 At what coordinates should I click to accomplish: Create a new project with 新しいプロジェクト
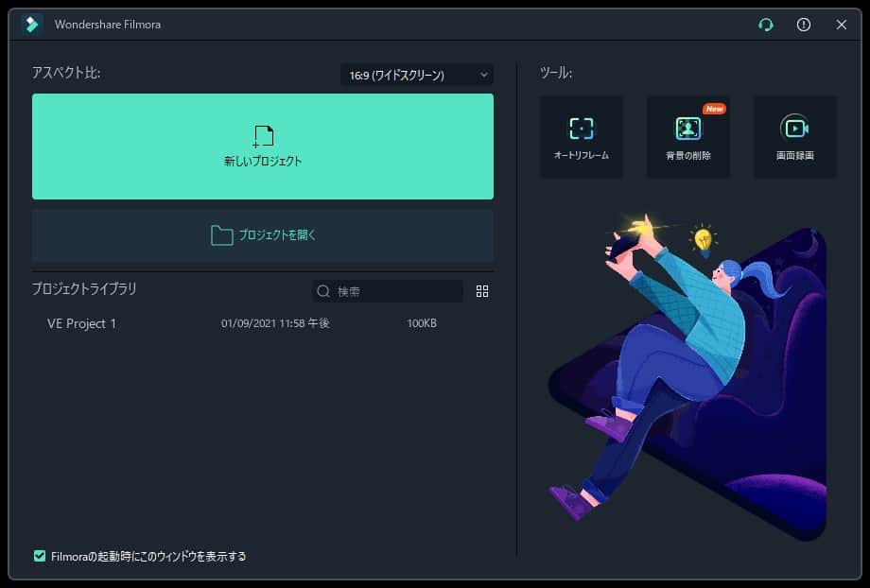tap(263, 147)
